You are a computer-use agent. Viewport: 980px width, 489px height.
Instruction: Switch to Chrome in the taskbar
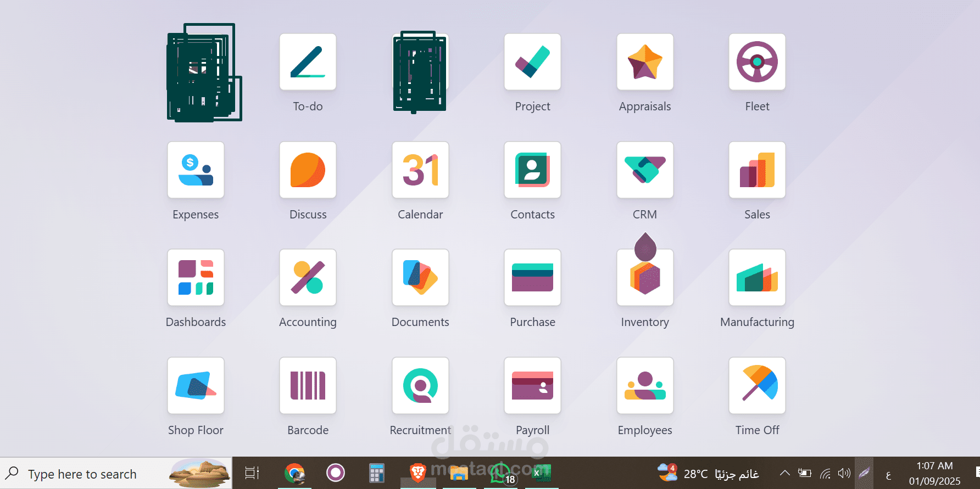(x=294, y=473)
